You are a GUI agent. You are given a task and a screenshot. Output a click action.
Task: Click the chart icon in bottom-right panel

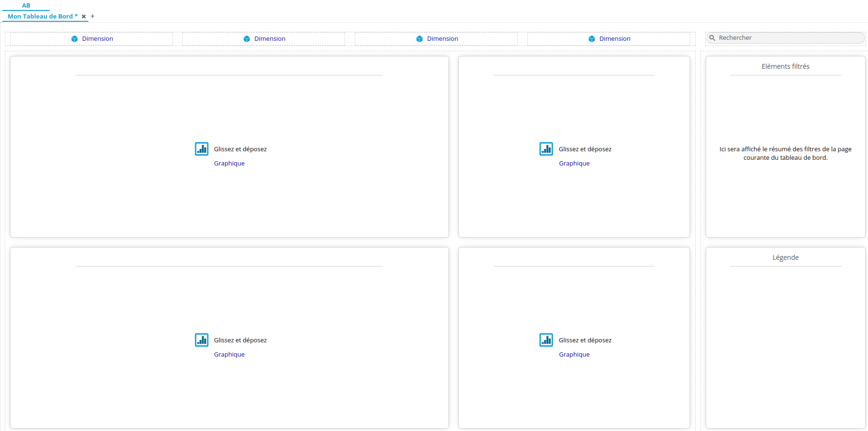[546, 340]
